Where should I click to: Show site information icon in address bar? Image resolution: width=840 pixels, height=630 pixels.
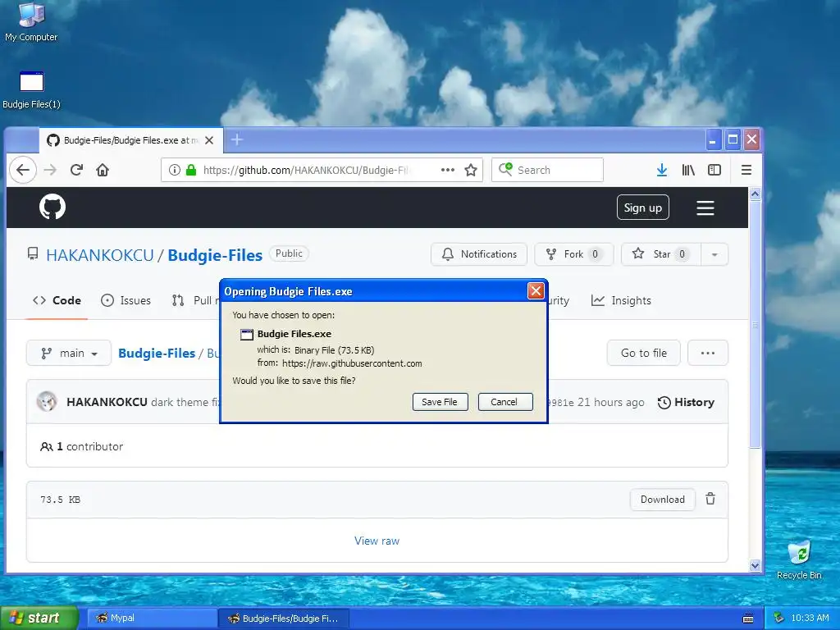tap(174, 171)
